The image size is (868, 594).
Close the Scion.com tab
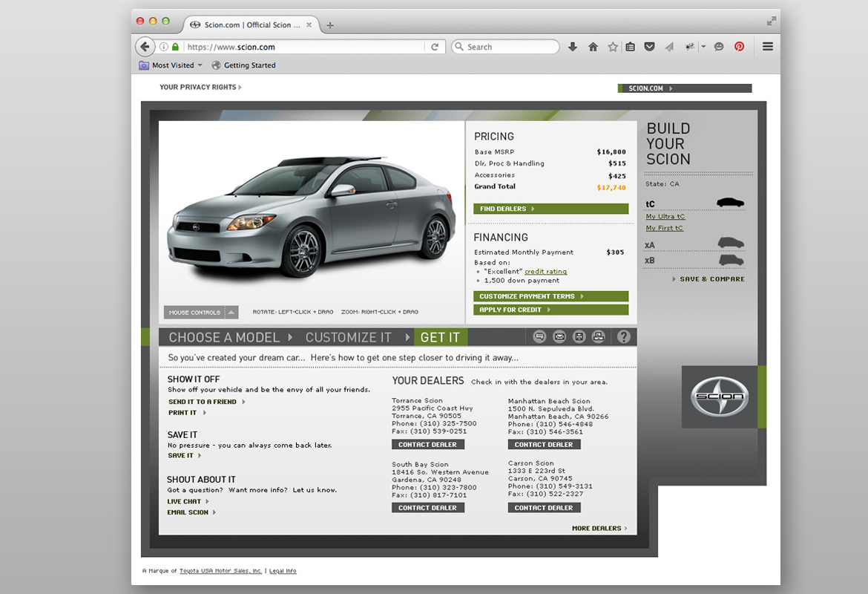coord(309,25)
